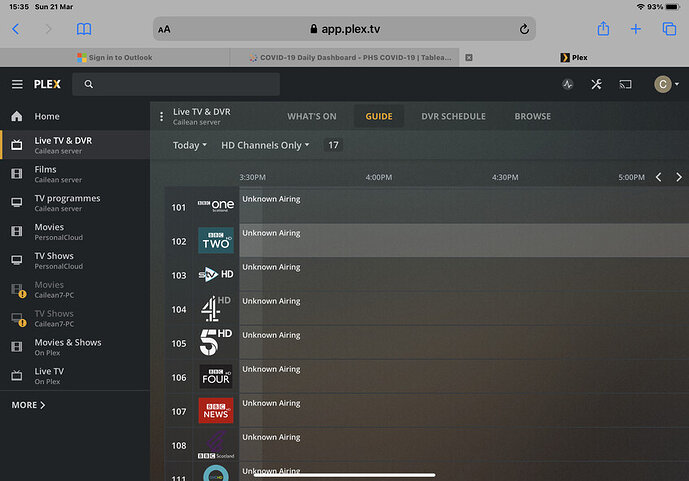The height and width of the screenshot is (481, 689).
Task: Select STV HD channel logo
Action: point(216,275)
